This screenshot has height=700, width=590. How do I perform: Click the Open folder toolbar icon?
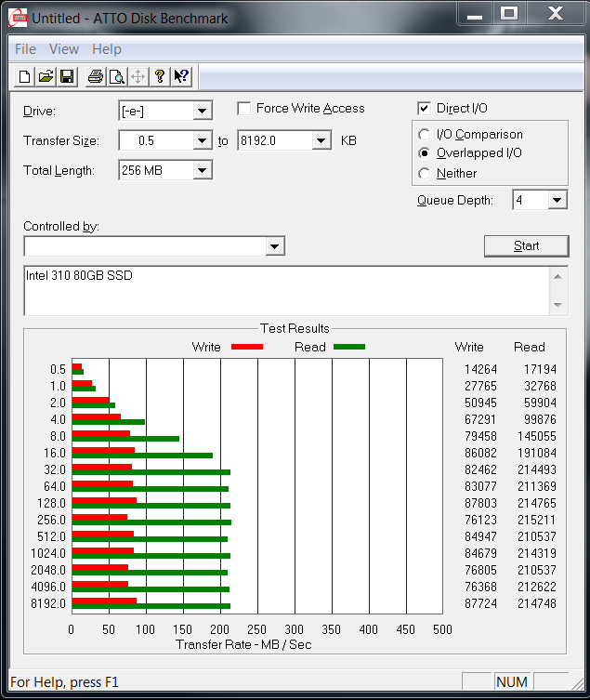click(x=46, y=76)
